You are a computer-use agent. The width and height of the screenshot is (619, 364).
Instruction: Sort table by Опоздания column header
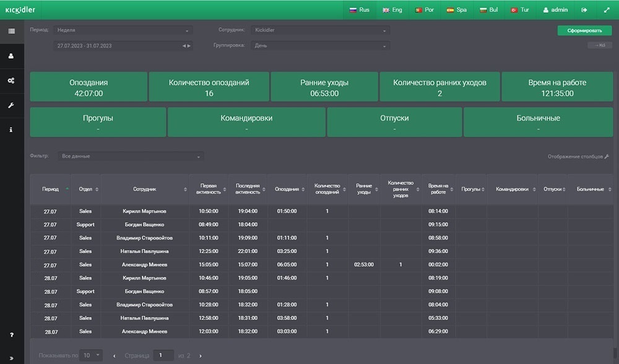point(287,189)
